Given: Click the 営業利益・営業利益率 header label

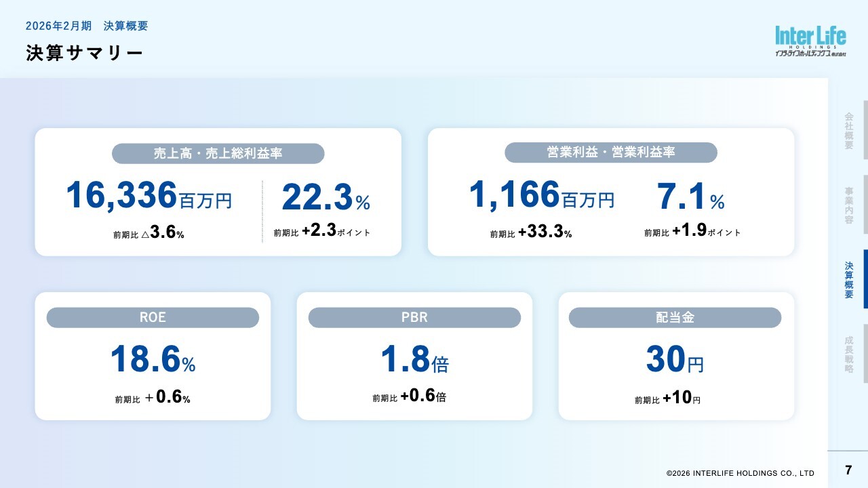Looking at the screenshot, I should click(x=610, y=152).
